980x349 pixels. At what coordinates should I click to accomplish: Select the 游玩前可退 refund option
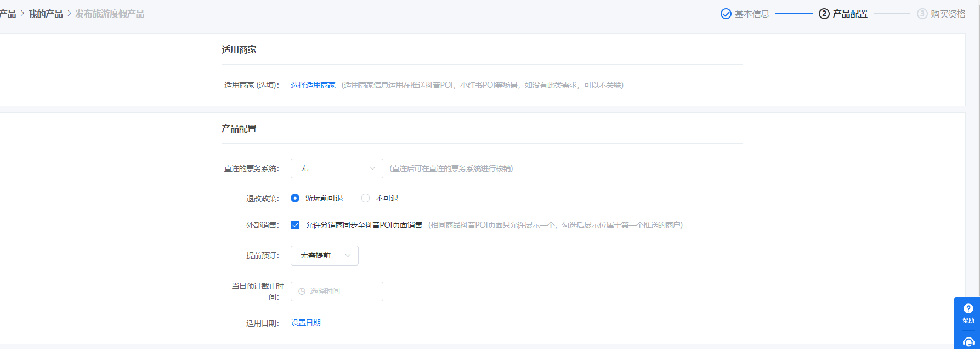pos(295,198)
